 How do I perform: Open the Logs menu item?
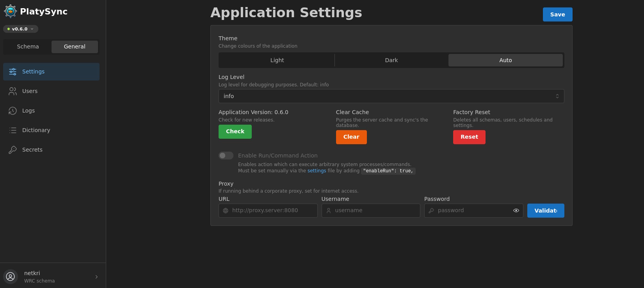(51, 111)
